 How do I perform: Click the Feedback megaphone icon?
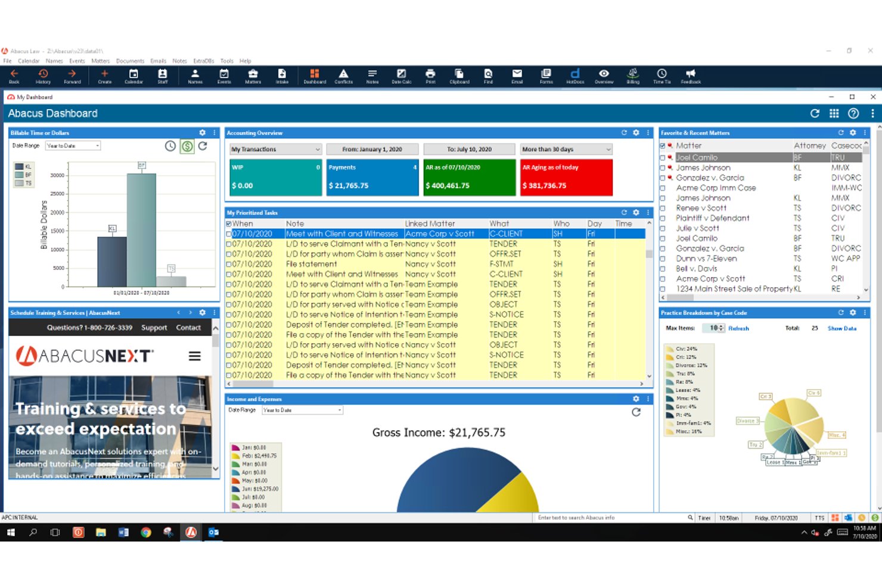click(691, 76)
